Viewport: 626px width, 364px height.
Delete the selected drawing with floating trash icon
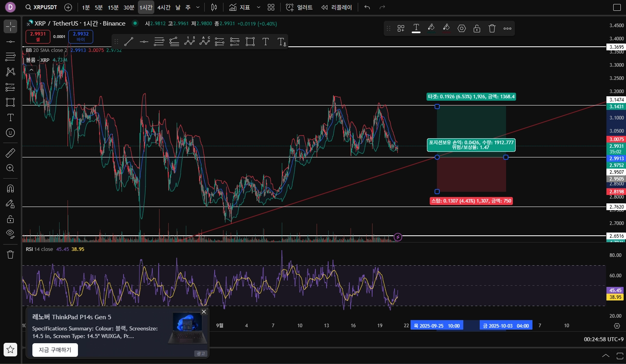[492, 28]
